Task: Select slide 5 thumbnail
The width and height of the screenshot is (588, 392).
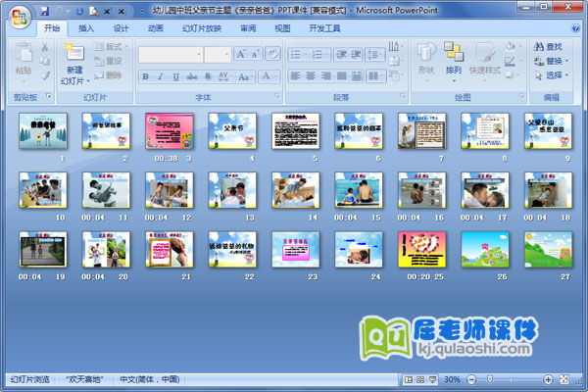Action: (x=295, y=130)
